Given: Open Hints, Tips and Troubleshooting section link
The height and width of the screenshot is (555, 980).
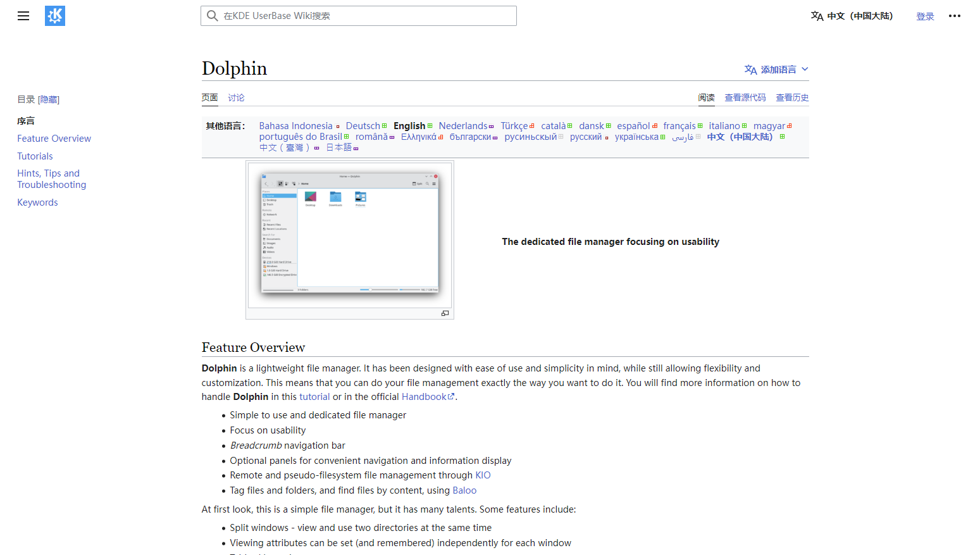Looking at the screenshot, I should 52,179.
